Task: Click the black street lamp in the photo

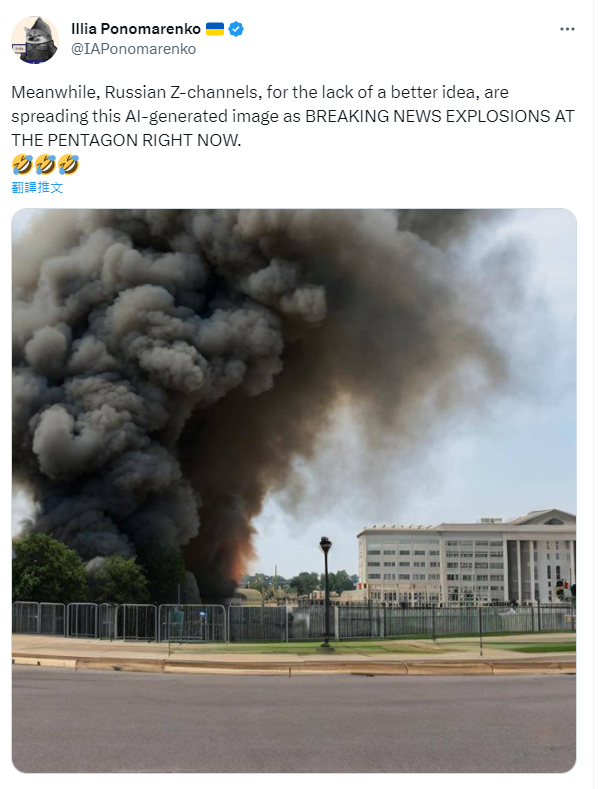Action: [x=326, y=591]
